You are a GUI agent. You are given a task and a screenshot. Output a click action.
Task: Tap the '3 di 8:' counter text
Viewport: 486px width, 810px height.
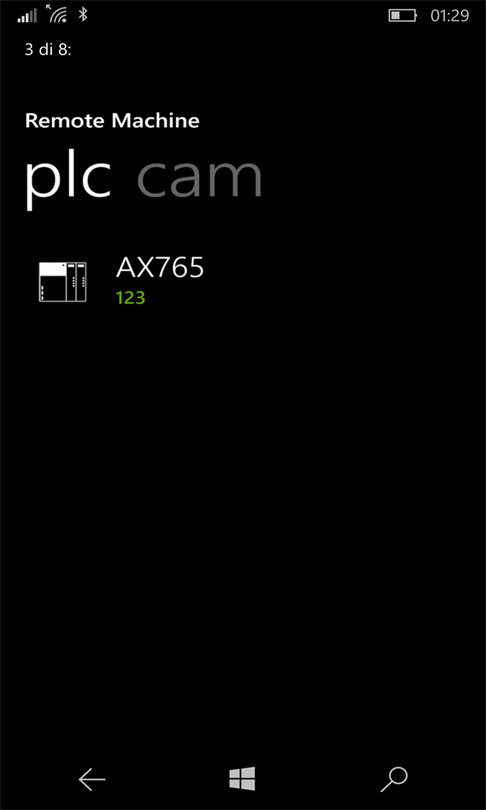point(48,50)
